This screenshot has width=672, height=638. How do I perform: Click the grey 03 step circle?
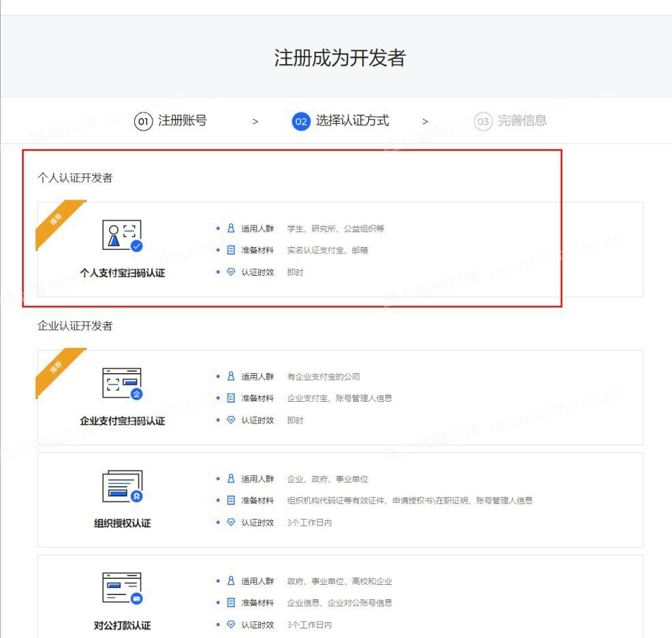click(483, 121)
